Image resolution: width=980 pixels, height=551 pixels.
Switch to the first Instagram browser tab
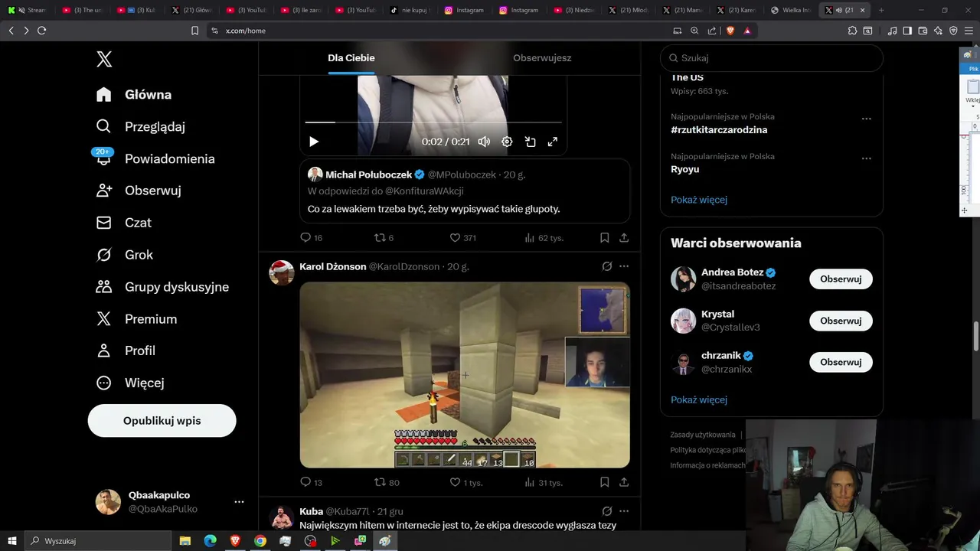coord(464,10)
